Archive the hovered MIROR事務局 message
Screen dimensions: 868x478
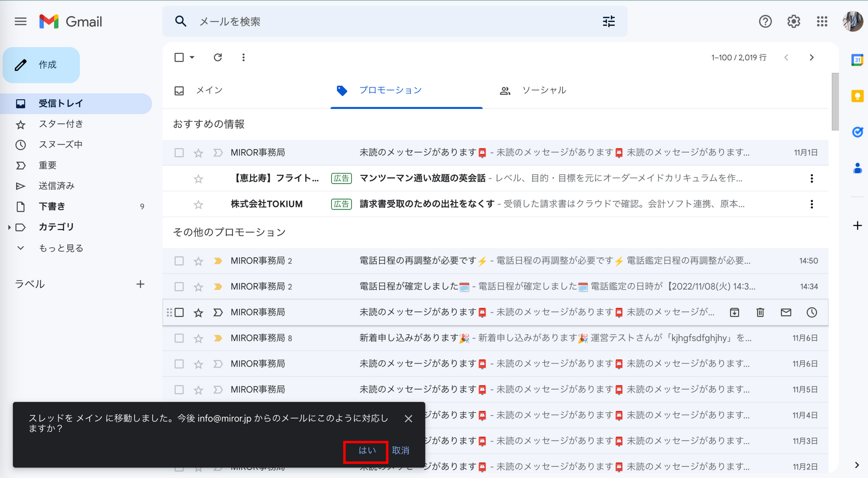click(734, 312)
